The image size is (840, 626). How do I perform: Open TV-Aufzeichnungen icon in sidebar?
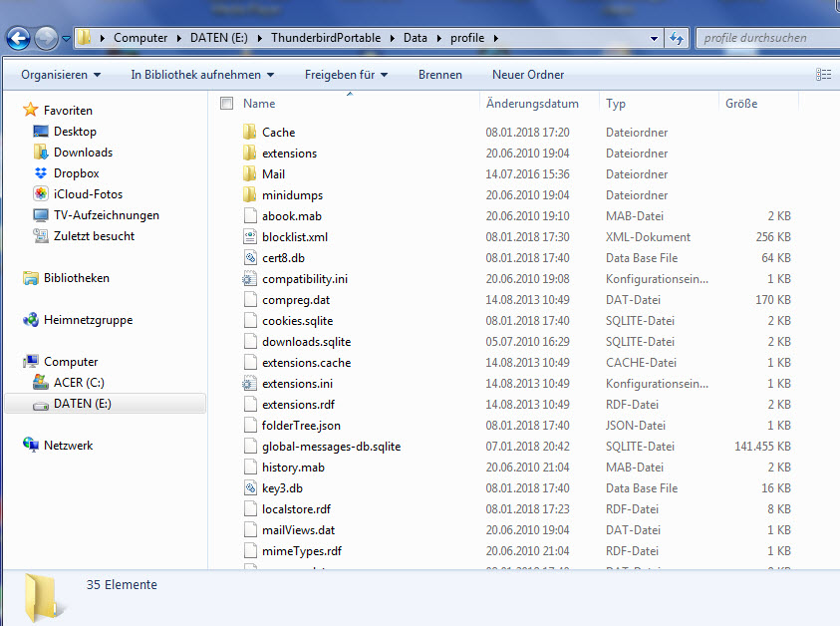point(41,215)
